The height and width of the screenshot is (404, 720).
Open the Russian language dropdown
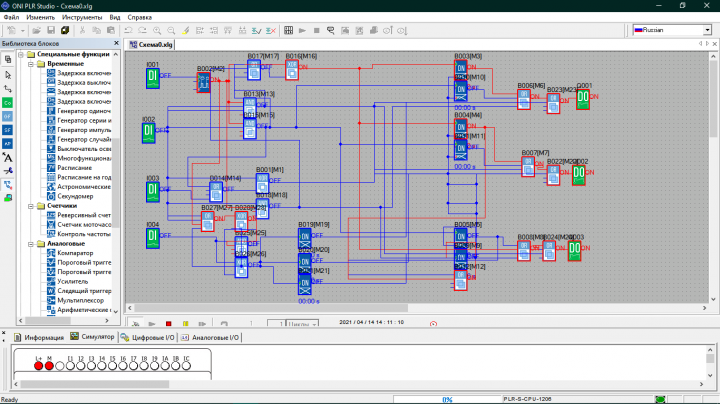click(x=705, y=31)
